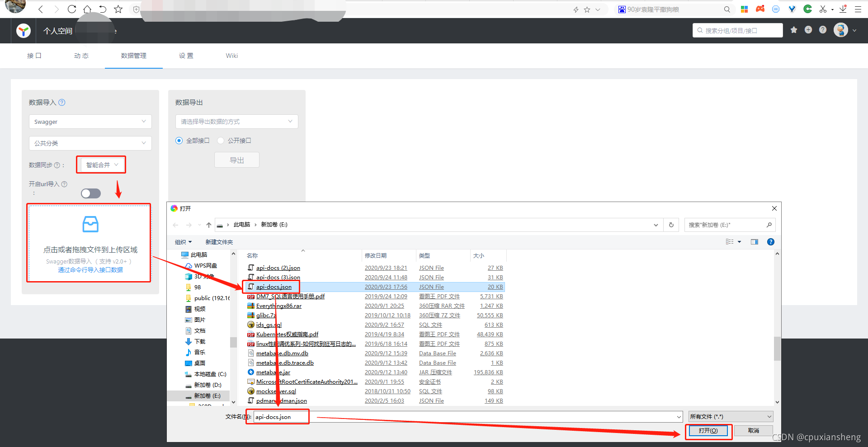The height and width of the screenshot is (447, 868).
Task: Open the 公共分类 category dropdown
Action: 90,143
